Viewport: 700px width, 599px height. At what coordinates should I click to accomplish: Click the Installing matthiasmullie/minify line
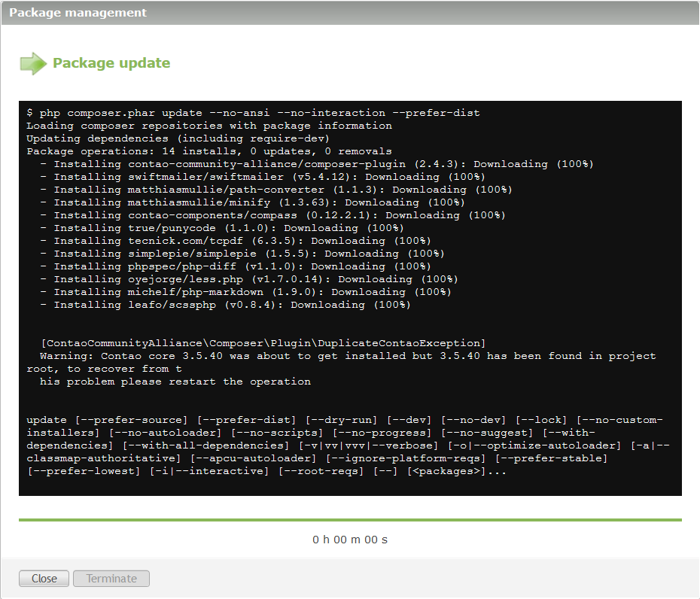pos(253,202)
